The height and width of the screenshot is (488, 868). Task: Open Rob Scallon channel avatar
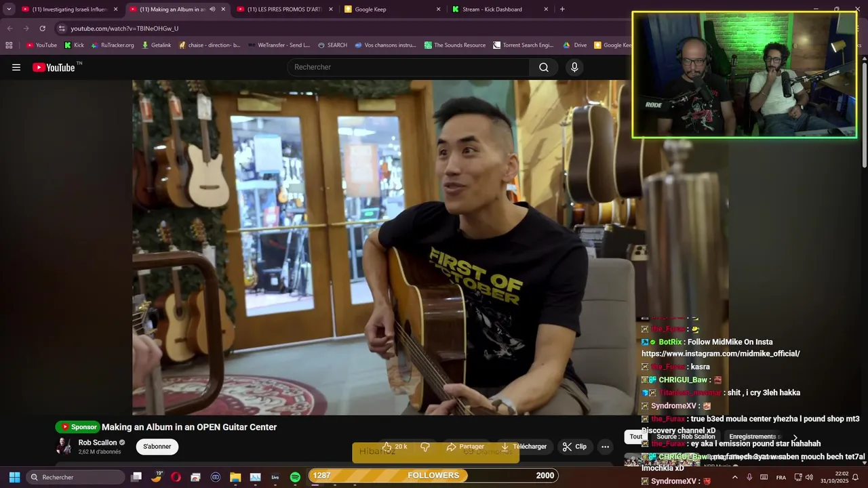(64, 446)
